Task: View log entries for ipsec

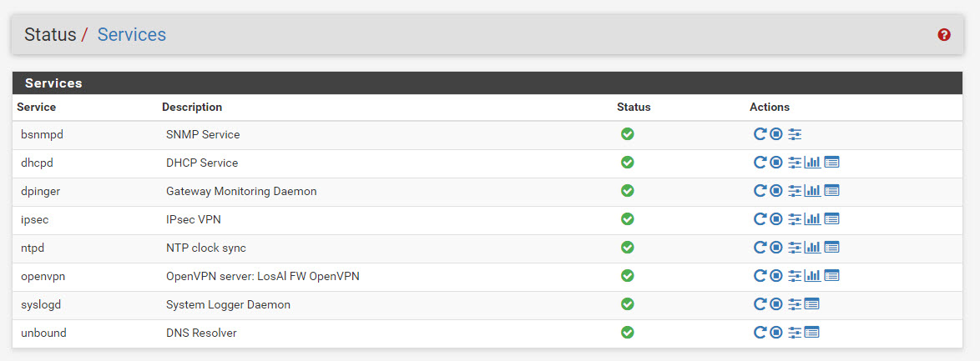Action: pyautogui.click(x=832, y=218)
